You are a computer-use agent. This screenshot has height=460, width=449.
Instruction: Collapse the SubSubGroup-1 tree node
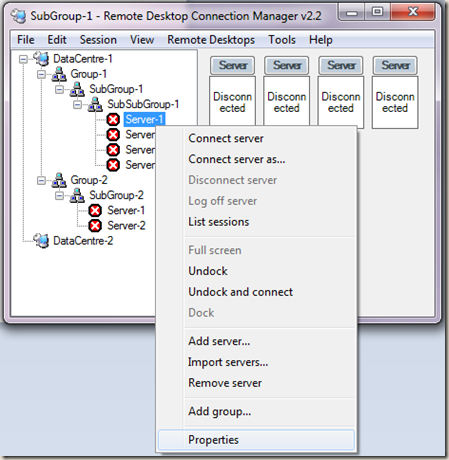pos(77,104)
